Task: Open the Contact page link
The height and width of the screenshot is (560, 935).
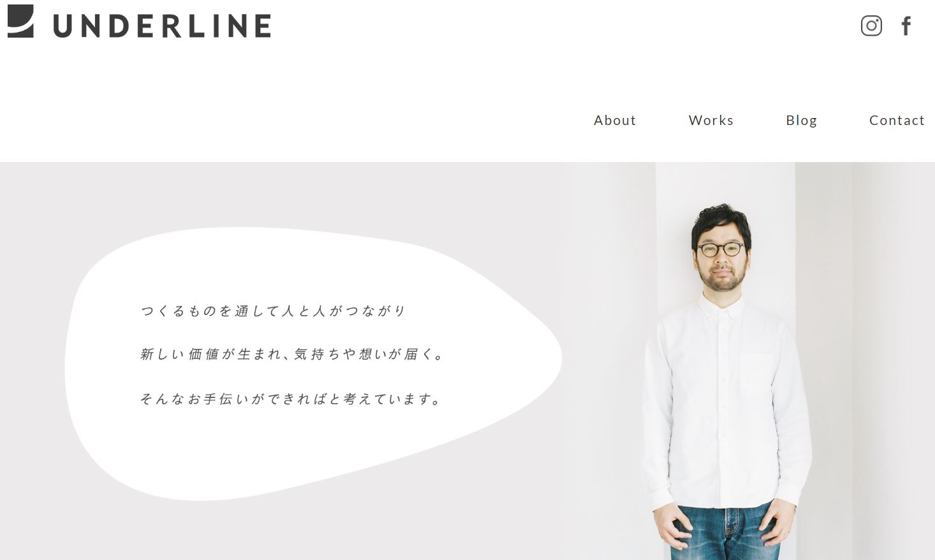Action: [x=897, y=120]
